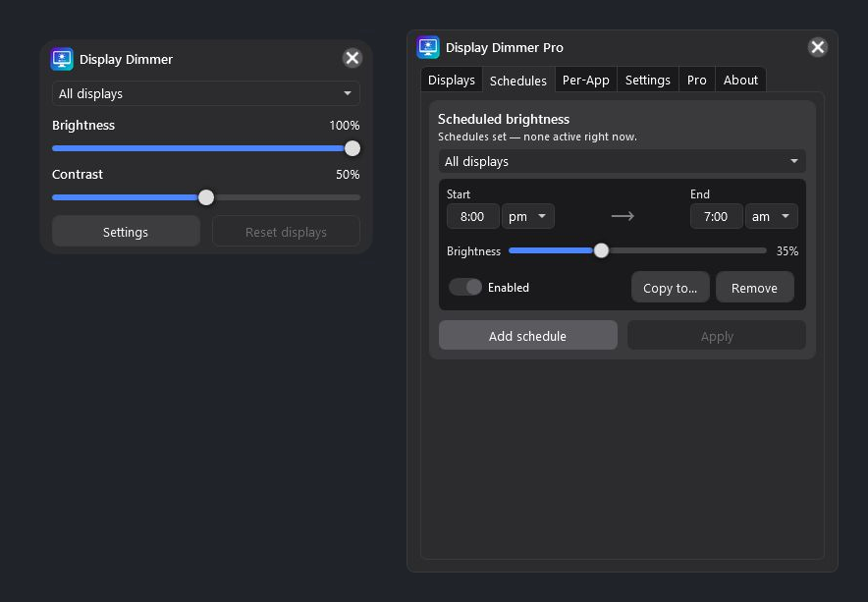
Task: Close the Display Dimmer window
Action: click(353, 58)
